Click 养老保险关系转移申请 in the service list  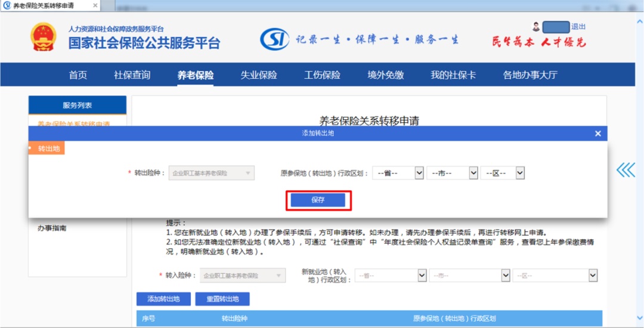pyautogui.click(x=74, y=123)
